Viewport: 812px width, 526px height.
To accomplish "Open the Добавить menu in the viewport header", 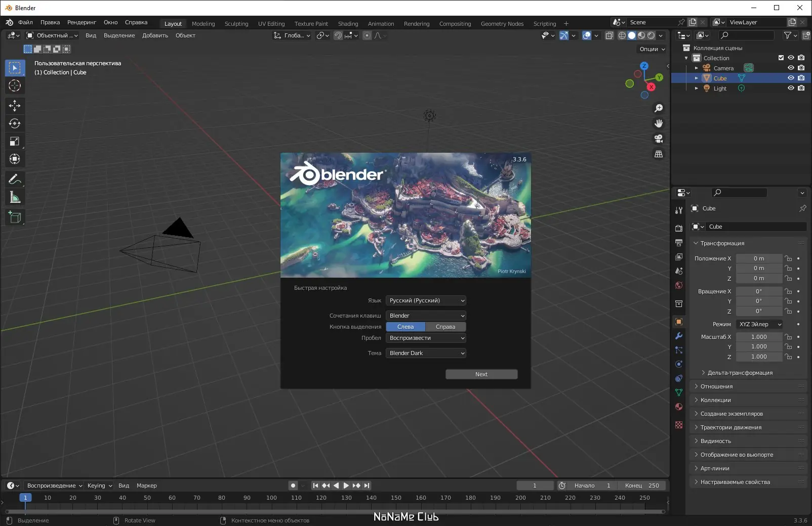I will click(x=155, y=35).
